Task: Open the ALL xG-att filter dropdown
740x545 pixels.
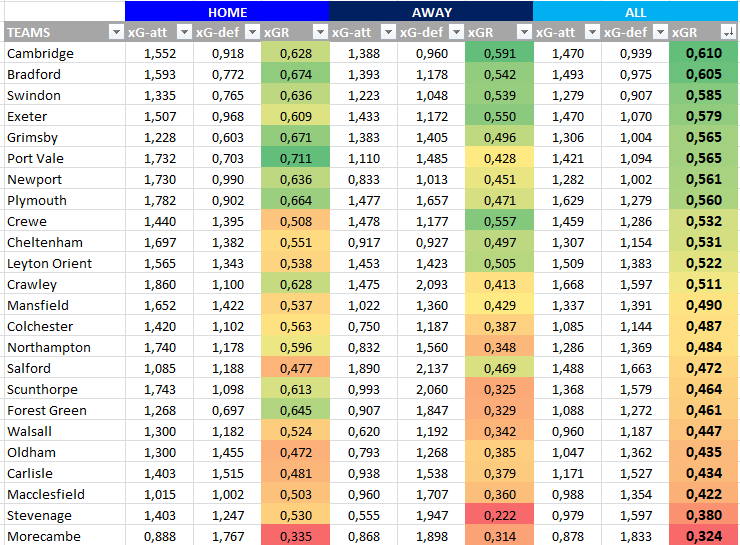Action: [x=592, y=32]
